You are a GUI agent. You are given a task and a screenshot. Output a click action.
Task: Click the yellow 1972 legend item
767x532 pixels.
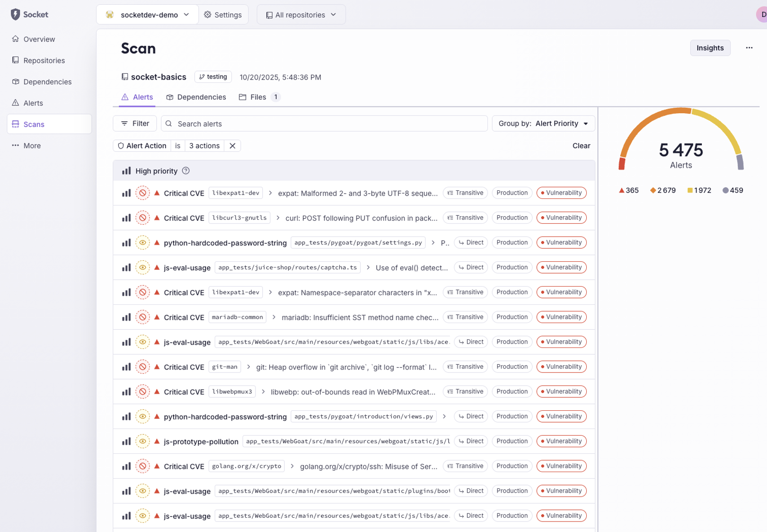coord(699,190)
